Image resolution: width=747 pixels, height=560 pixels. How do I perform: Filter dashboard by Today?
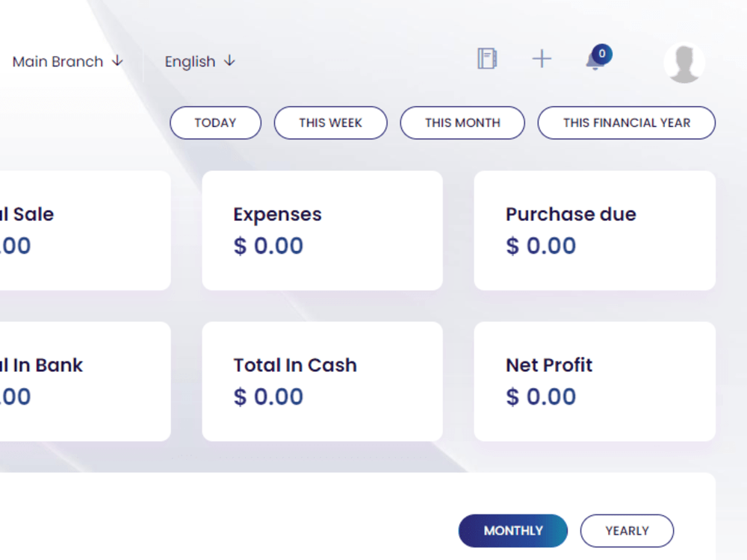[215, 123]
